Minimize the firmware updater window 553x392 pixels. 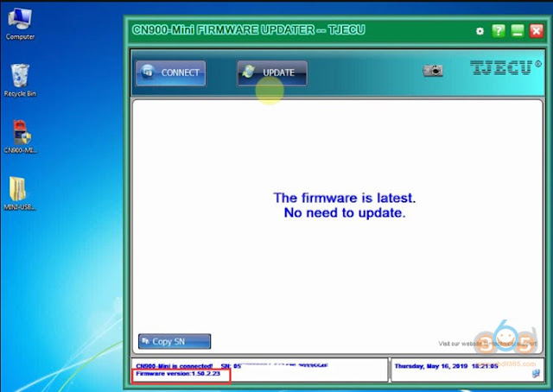518,31
